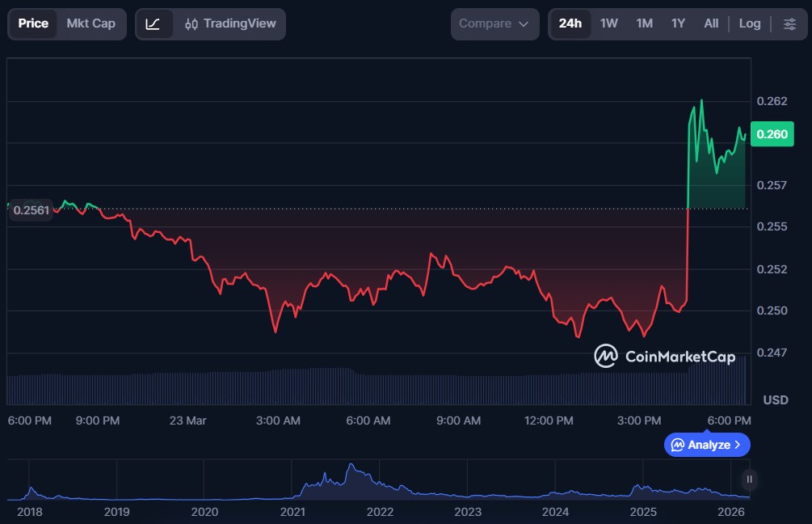Select the 1Y time range
Screen dimensions: 812x524
click(678, 24)
